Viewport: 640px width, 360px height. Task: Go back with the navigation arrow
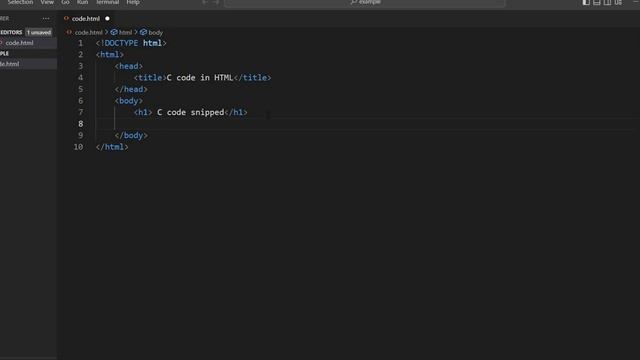(x=205, y=2)
